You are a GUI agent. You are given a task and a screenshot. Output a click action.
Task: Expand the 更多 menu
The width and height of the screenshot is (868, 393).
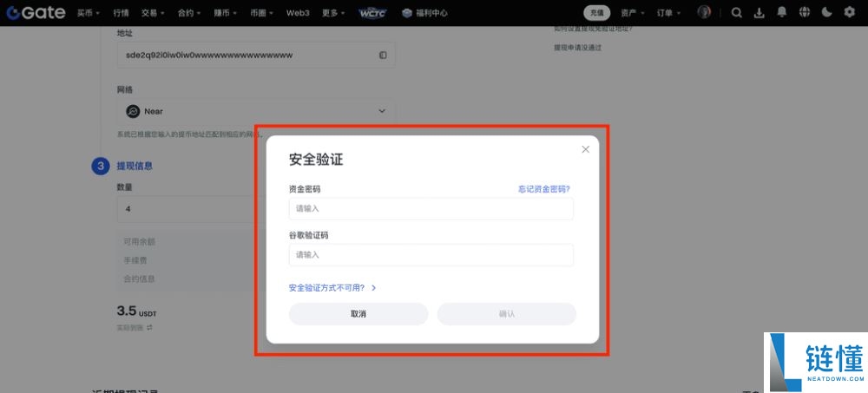click(x=334, y=13)
